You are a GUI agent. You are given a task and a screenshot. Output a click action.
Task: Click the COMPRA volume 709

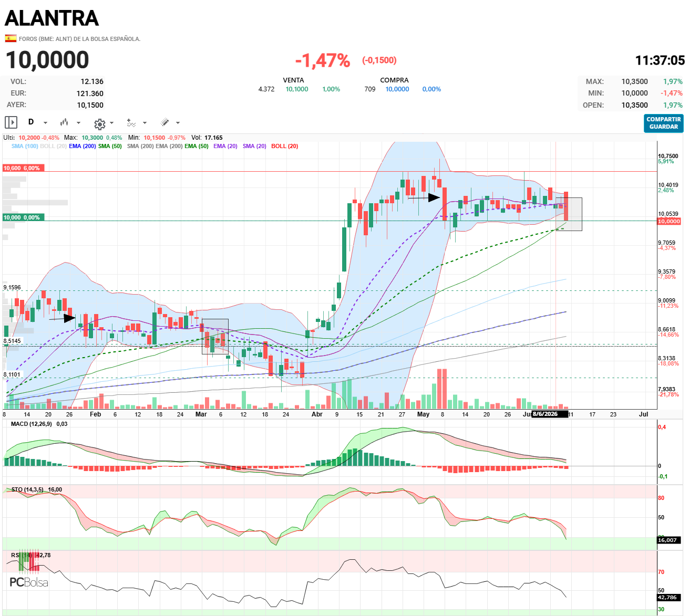click(x=370, y=89)
